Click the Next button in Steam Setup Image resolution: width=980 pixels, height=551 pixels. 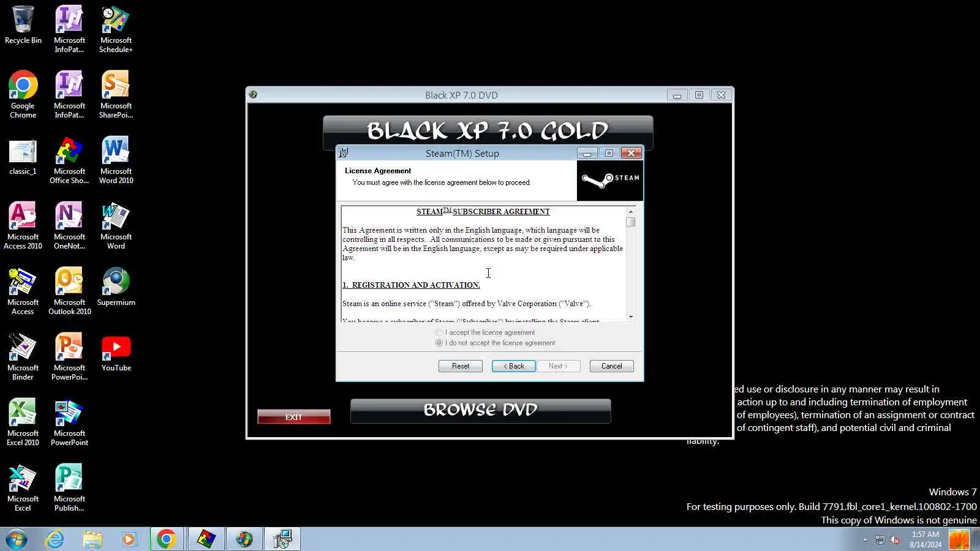[x=558, y=366]
